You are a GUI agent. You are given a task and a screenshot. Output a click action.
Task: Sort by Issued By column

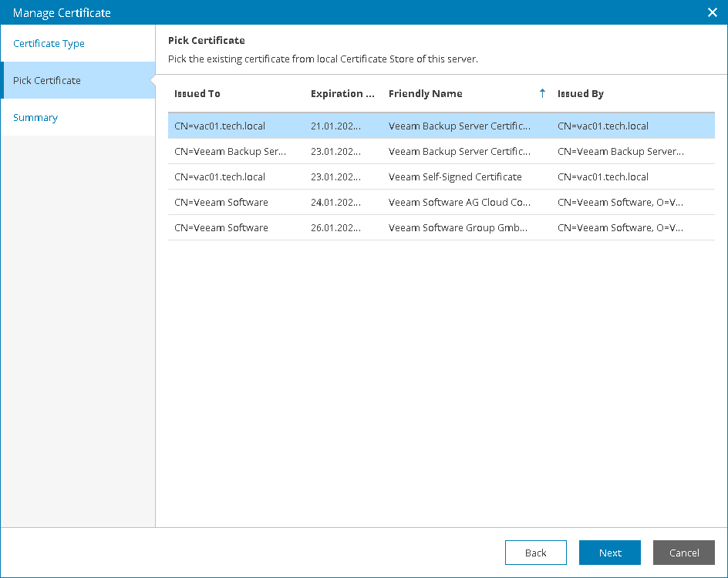coord(581,93)
